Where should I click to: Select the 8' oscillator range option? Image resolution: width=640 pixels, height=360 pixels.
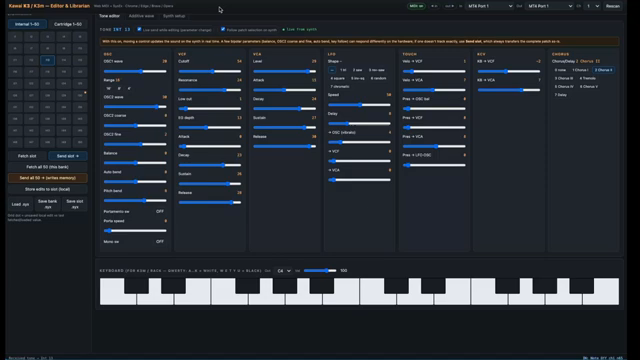[x=119, y=88]
